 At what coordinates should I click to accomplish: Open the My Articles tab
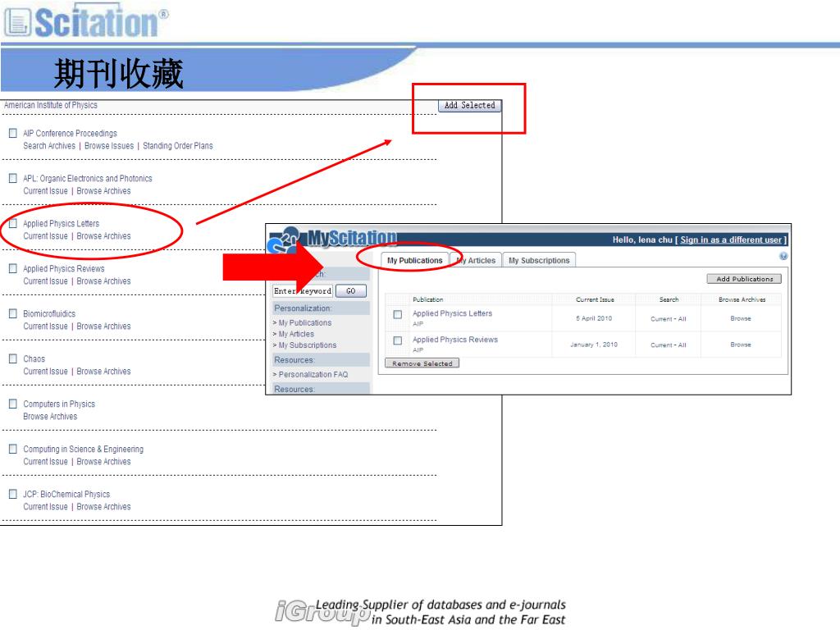click(476, 260)
